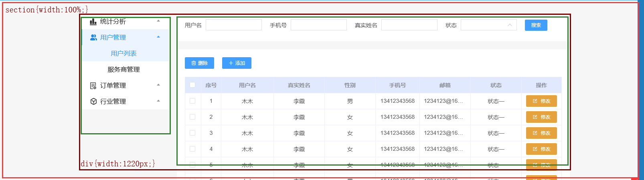The image size is (644, 180).
Task: Click the 性别 column header
Action: (350, 85)
